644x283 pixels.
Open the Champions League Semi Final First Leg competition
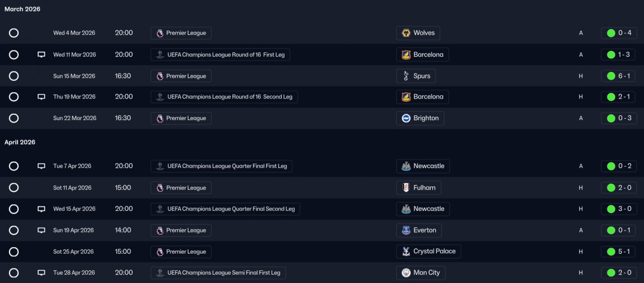point(218,273)
